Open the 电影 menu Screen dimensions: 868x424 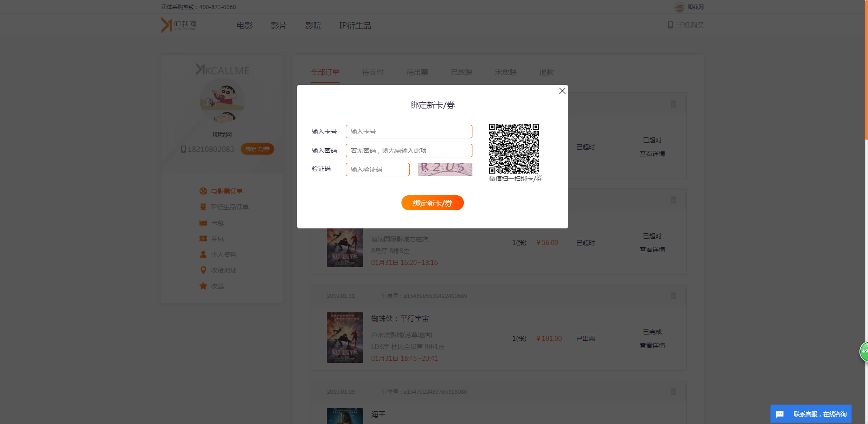(245, 26)
